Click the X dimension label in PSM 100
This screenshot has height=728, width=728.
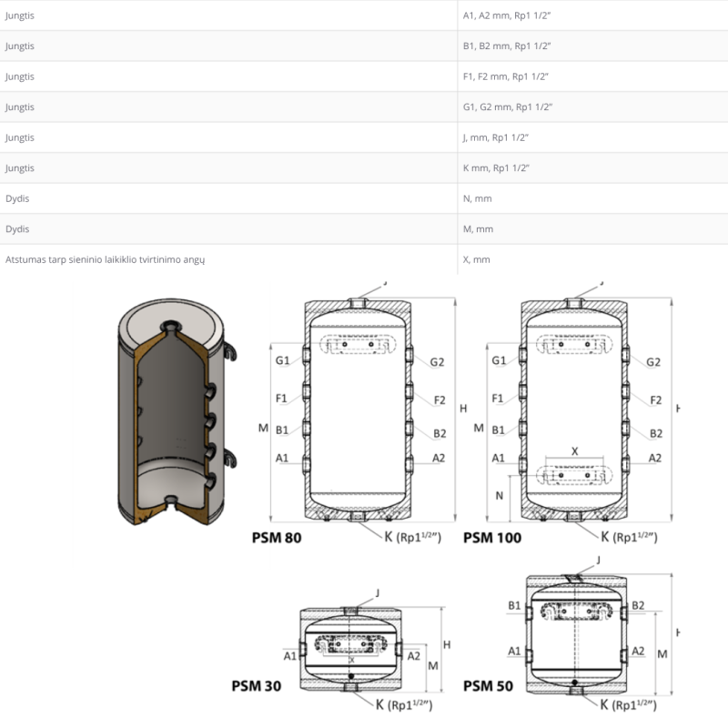(575, 451)
